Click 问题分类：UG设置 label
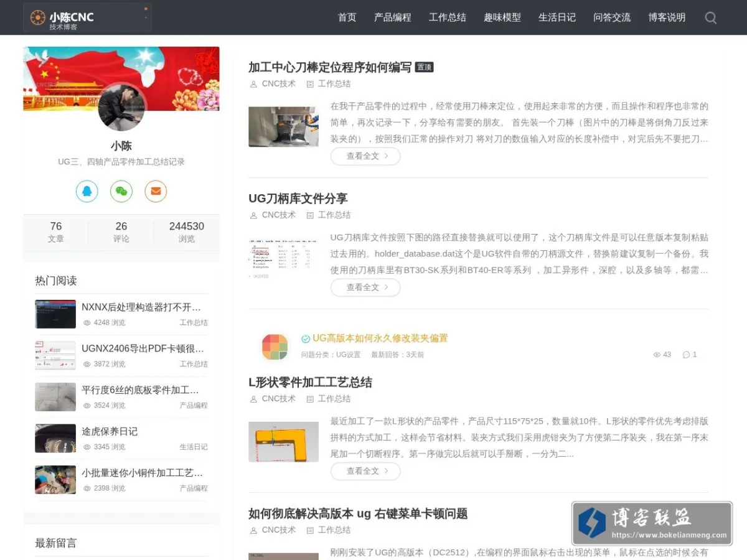Image resolution: width=747 pixels, height=560 pixels. (331, 355)
